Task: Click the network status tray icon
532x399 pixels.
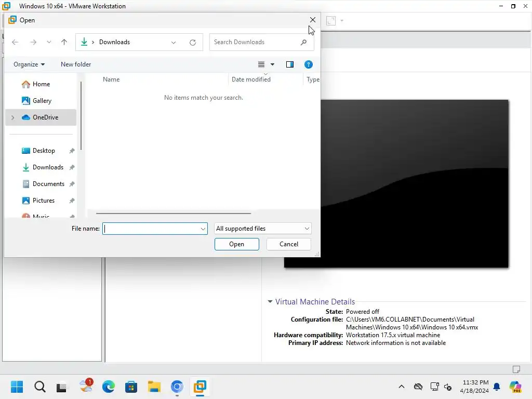Action: click(435, 387)
